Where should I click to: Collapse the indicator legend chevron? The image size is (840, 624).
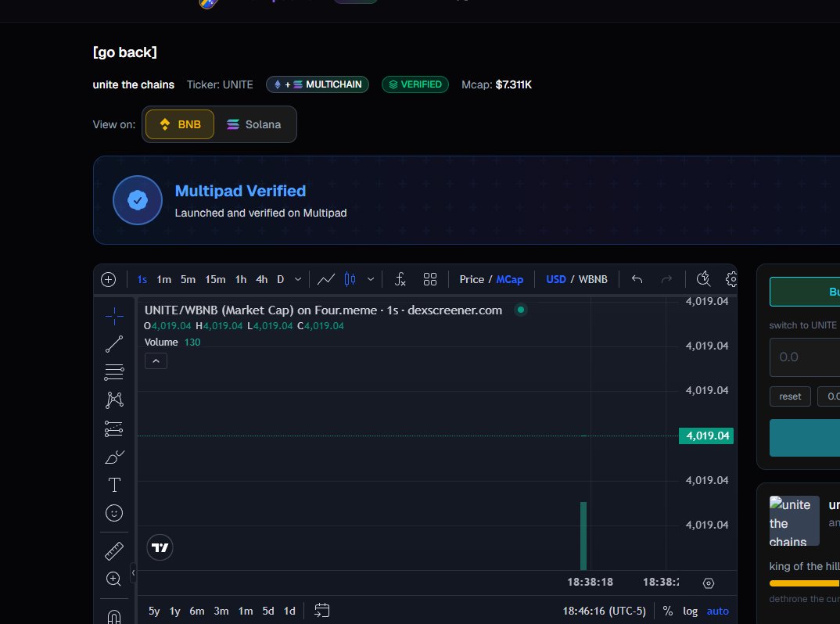(156, 361)
